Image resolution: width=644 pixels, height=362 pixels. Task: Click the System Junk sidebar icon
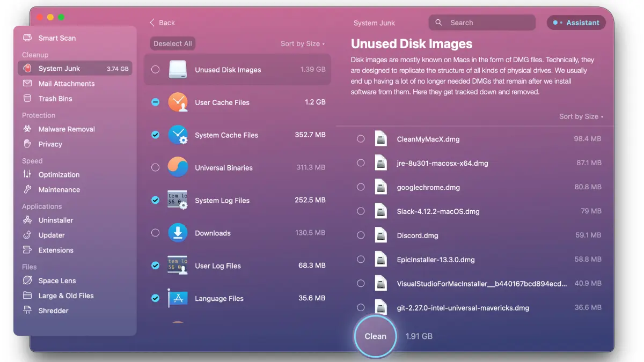click(x=27, y=69)
